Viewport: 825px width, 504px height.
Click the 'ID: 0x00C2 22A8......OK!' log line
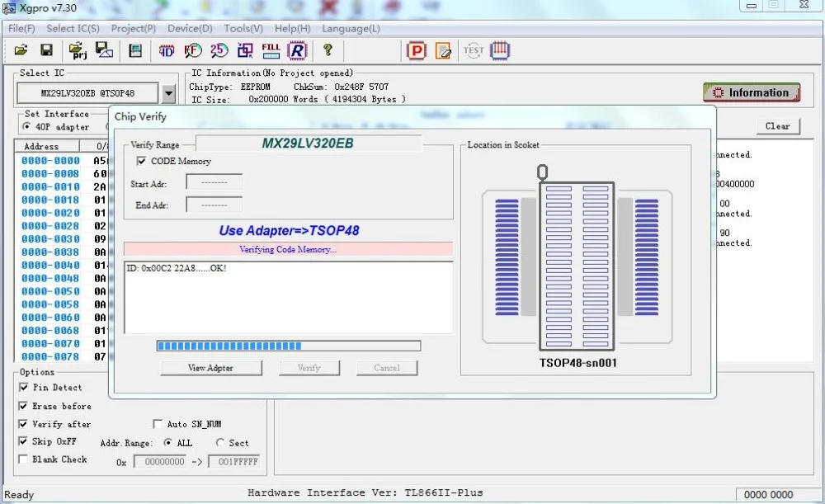tap(177, 268)
